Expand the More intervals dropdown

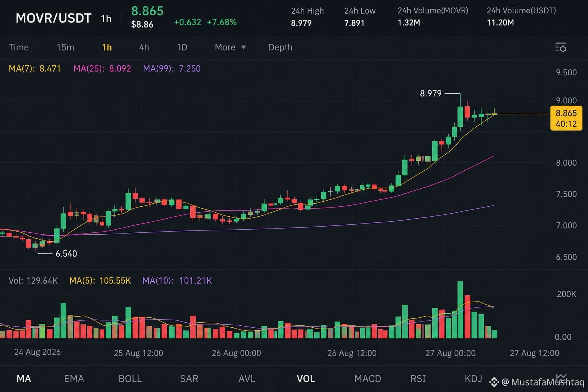click(230, 47)
